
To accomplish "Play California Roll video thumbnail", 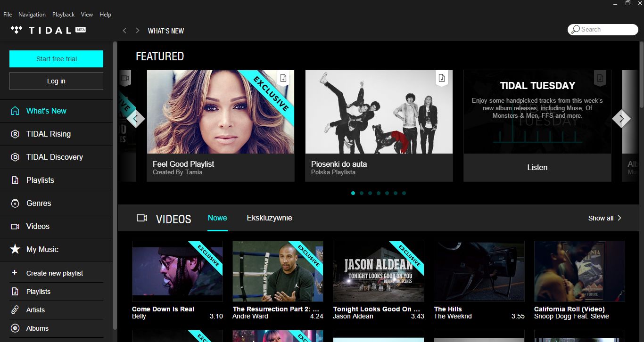I will (579, 271).
